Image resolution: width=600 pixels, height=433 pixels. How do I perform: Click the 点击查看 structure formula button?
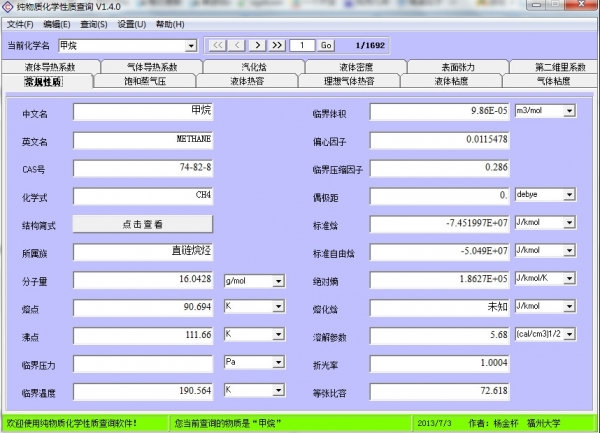[x=143, y=224]
